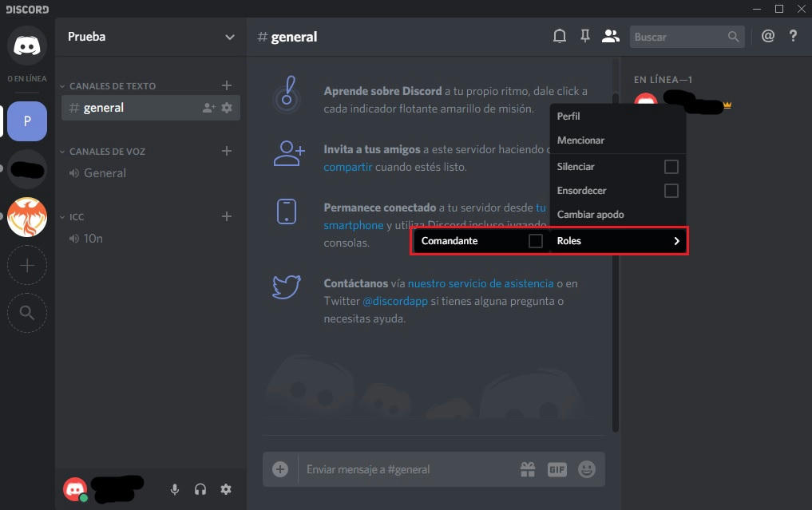Attach file with plus button
The image size is (812, 510).
point(280,469)
